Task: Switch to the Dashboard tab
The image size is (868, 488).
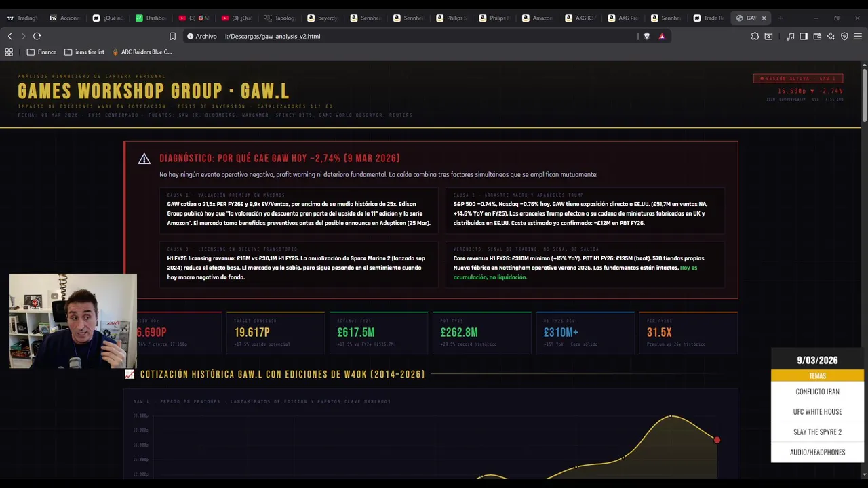Action: pos(151,18)
